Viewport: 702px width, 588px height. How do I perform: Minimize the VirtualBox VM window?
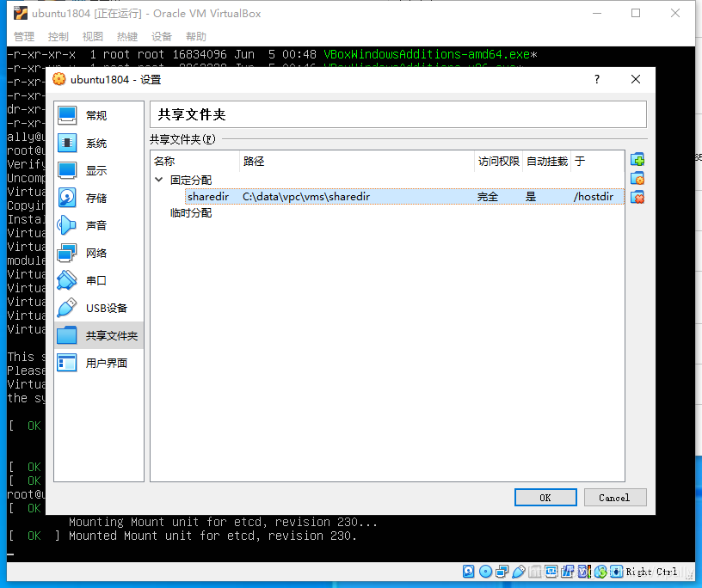597,13
